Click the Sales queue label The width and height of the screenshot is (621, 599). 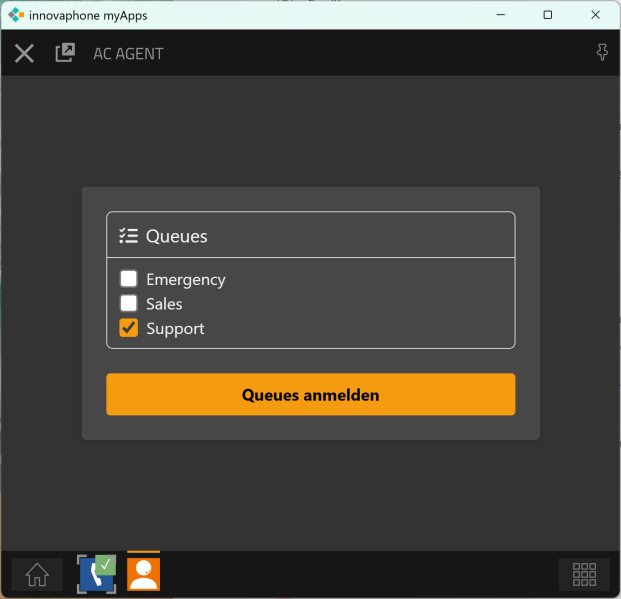pyautogui.click(x=164, y=303)
